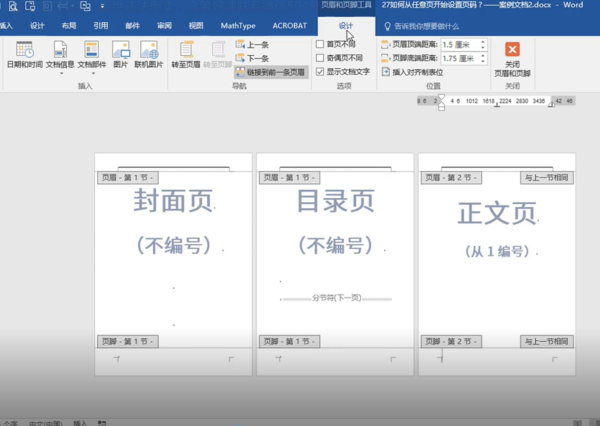Click the 页眉 - 第 1 节 - label on 目录页
600x426 pixels.
[x=289, y=178]
